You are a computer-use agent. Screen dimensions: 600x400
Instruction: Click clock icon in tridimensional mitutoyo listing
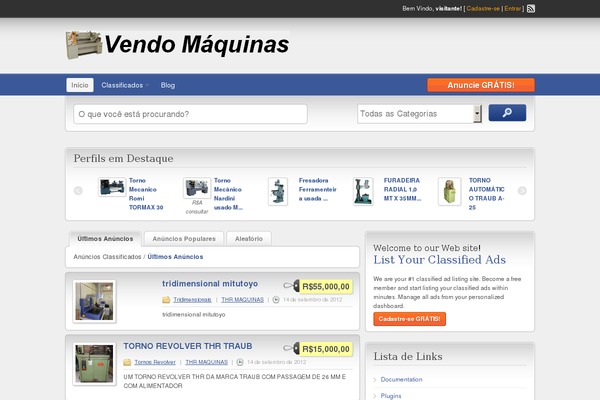pyautogui.click(x=276, y=300)
